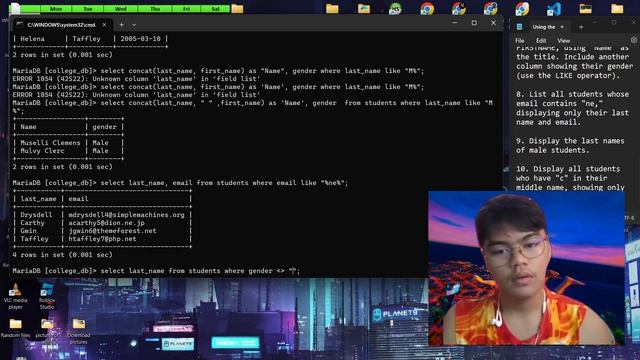Open a new terminal tab with plus

coord(121,25)
